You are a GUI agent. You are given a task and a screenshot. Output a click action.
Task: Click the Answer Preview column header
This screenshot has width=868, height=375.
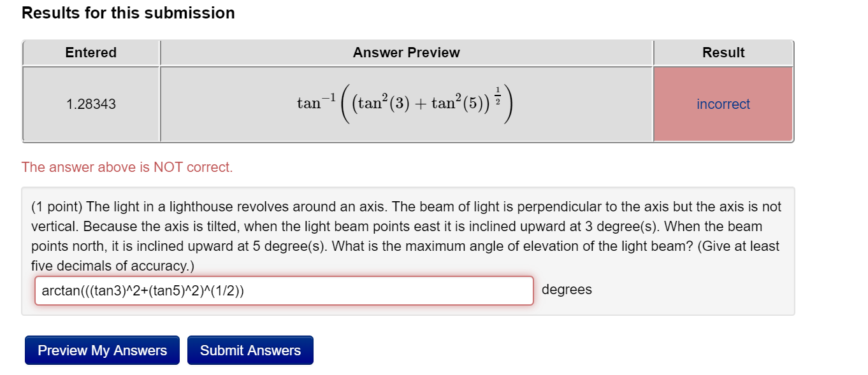point(406,52)
